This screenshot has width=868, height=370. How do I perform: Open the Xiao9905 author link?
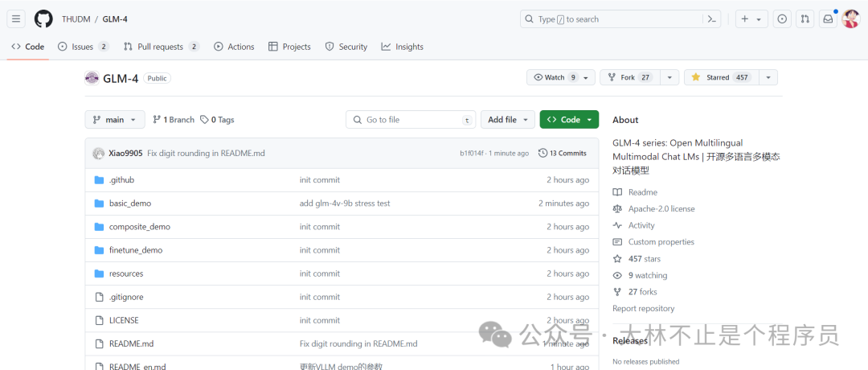pyautogui.click(x=125, y=153)
